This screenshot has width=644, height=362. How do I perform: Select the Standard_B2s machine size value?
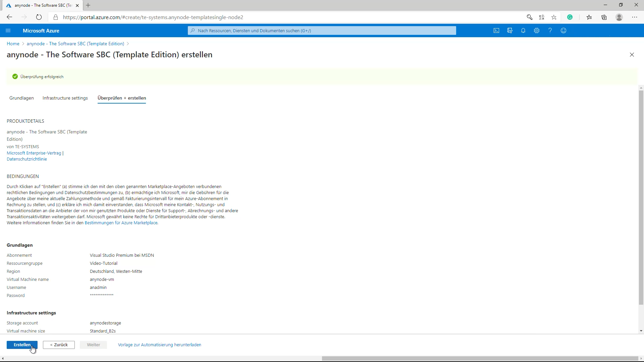(x=103, y=331)
